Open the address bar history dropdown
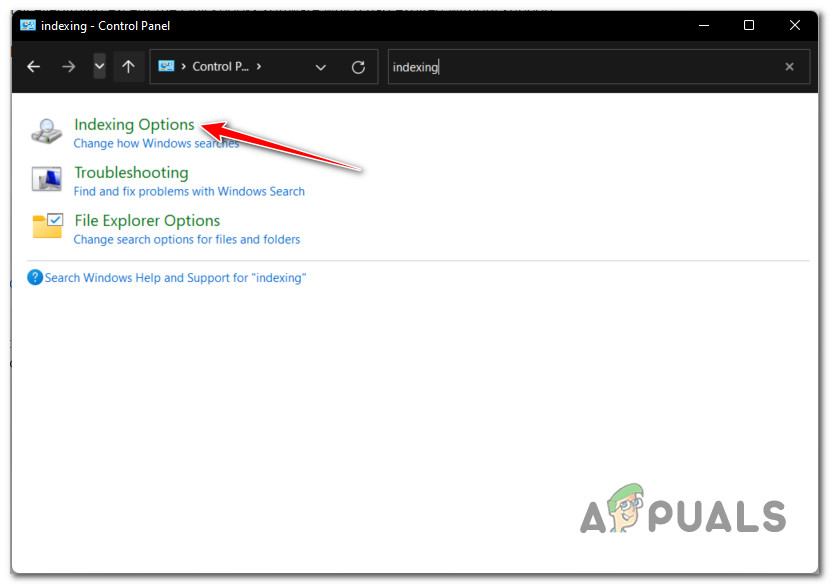The image size is (830, 585). point(320,67)
